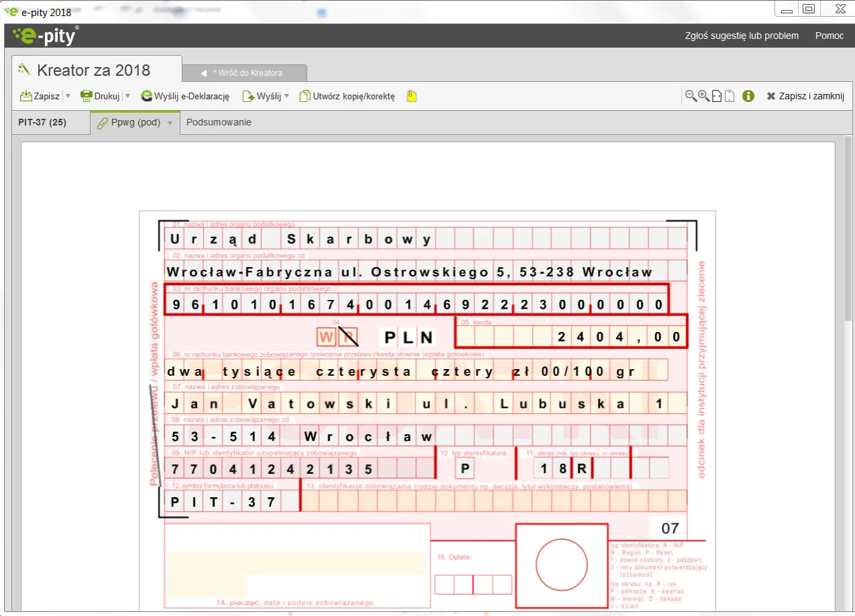Expand the Drukuj dropdown arrow
This screenshot has height=616, width=855.
click(x=128, y=96)
